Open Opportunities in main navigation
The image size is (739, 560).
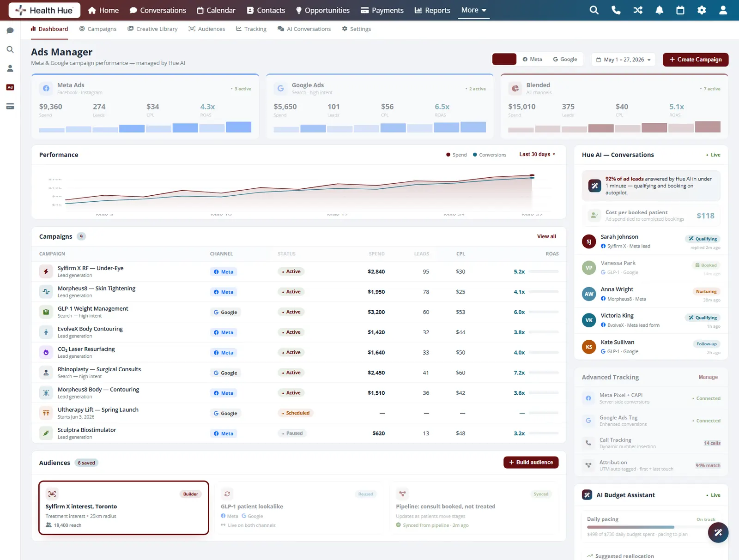(x=323, y=10)
